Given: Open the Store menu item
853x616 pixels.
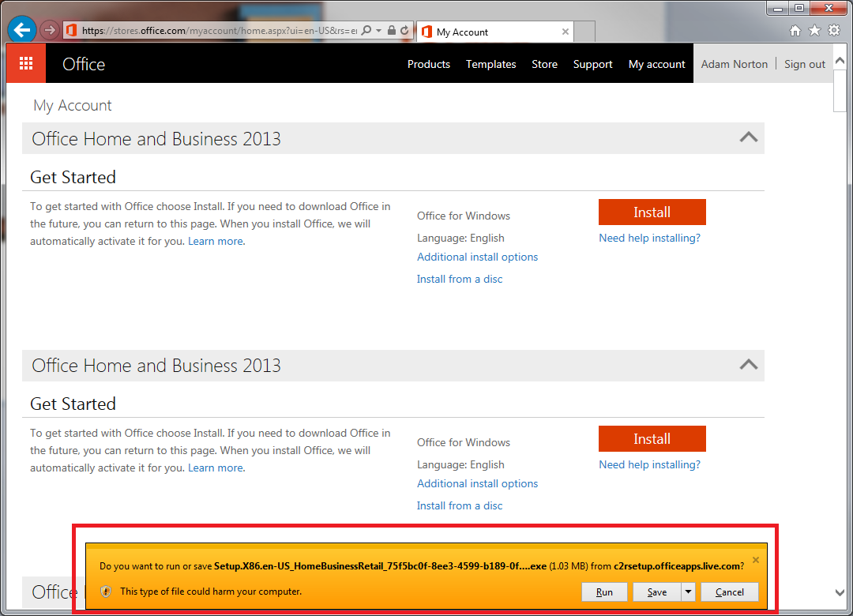Looking at the screenshot, I should [x=544, y=64].
